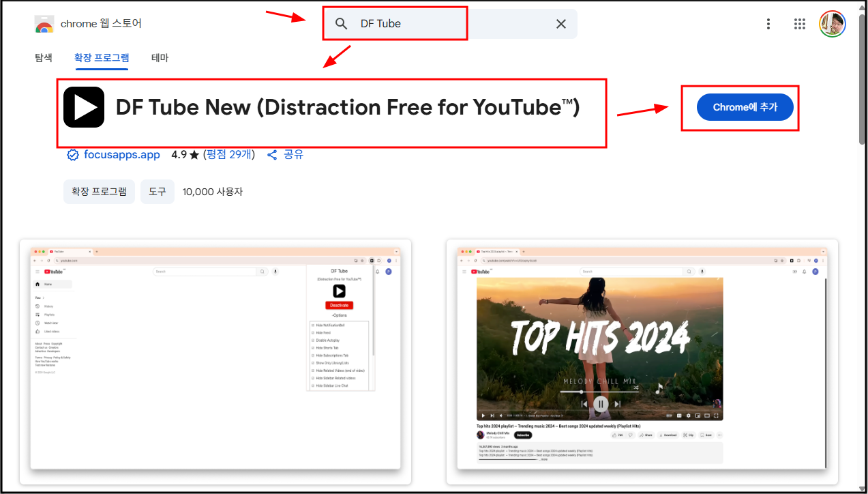The image size is (868, 494).
Task: Click the 도구 category chip
Action: coord(158,192)
